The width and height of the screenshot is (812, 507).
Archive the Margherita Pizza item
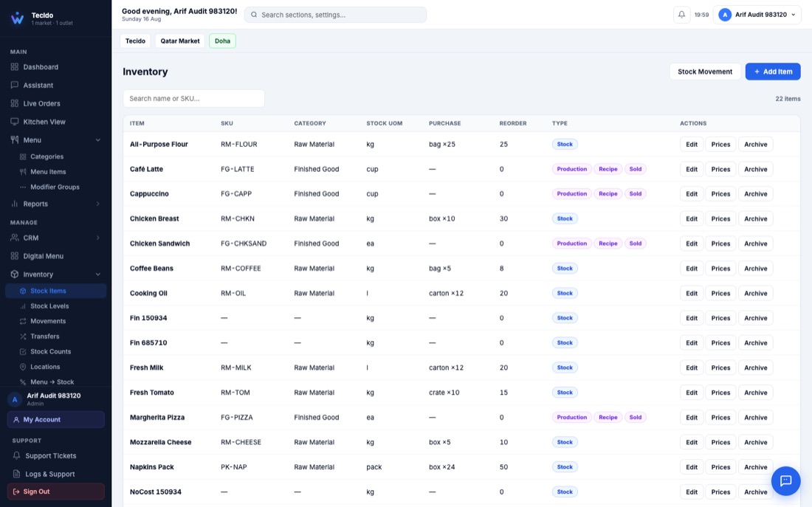click(756, 418)
